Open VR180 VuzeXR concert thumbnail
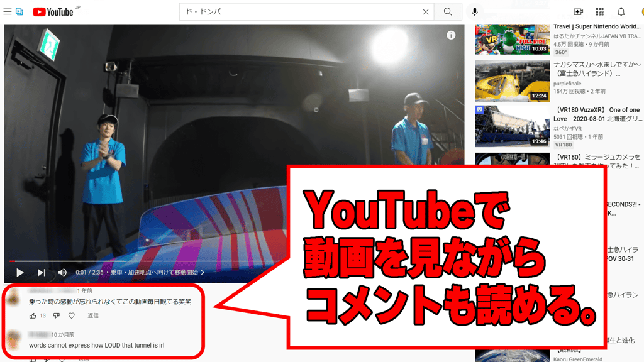Screen dimensions: 644x362 512,126
